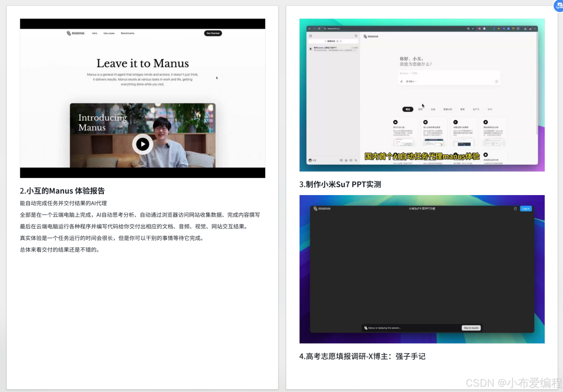Click the search icon in Manus sidebar
563x392 pixels.
coord(356,36)
